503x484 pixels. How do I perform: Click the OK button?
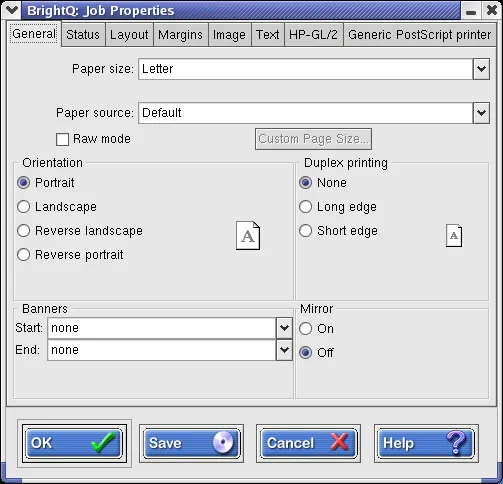74,443
